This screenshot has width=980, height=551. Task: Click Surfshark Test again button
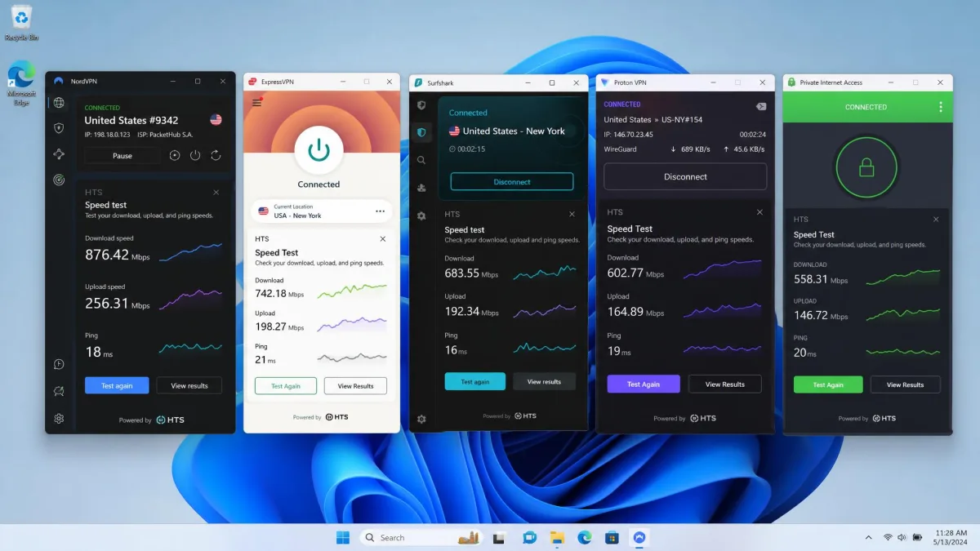475,381
